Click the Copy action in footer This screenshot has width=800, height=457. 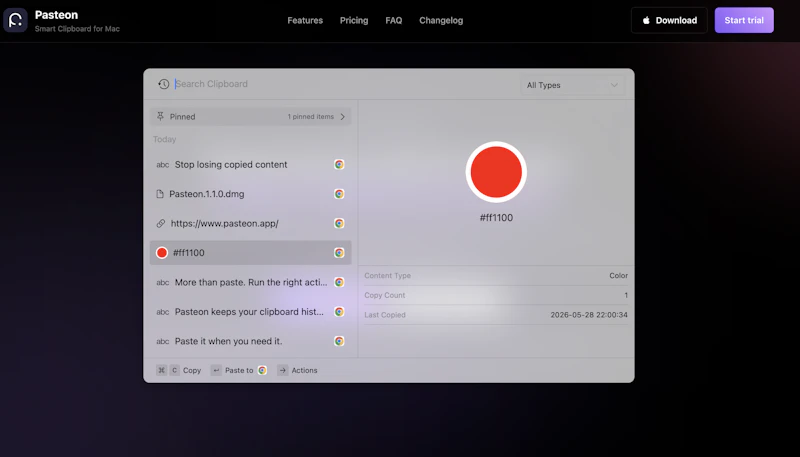[192, 370]
